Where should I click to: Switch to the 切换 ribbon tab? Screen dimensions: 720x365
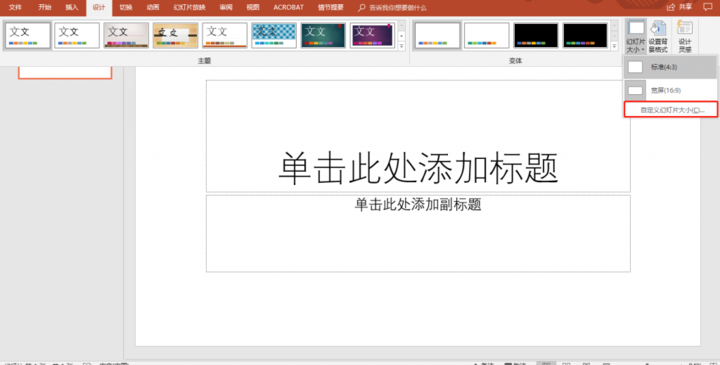tap(126, 7)
